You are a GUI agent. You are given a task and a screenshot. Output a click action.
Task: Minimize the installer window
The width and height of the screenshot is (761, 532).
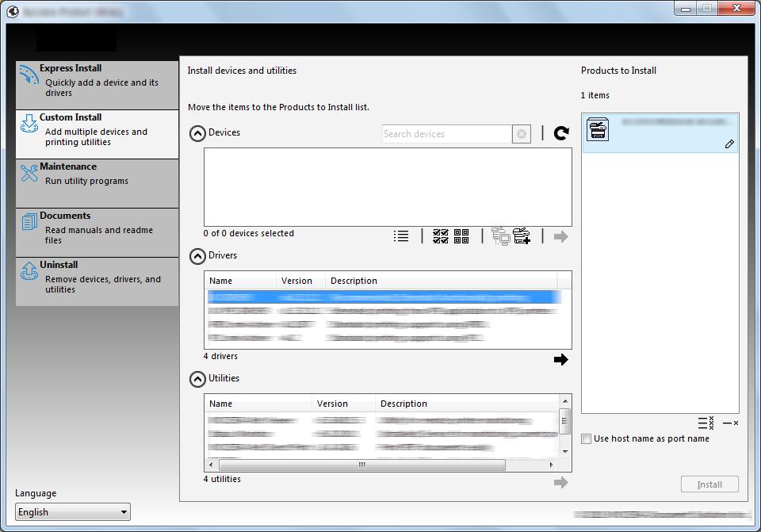tap(685, 8)
